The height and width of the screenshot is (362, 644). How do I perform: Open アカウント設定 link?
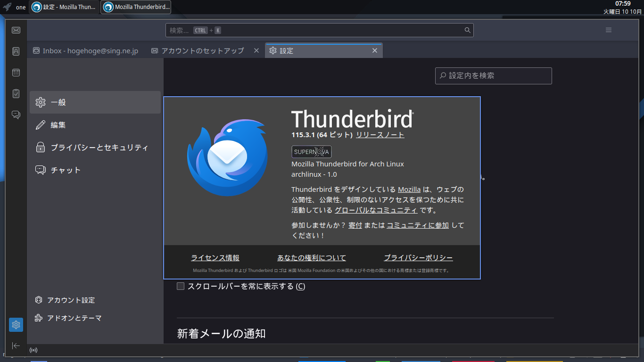65,300
